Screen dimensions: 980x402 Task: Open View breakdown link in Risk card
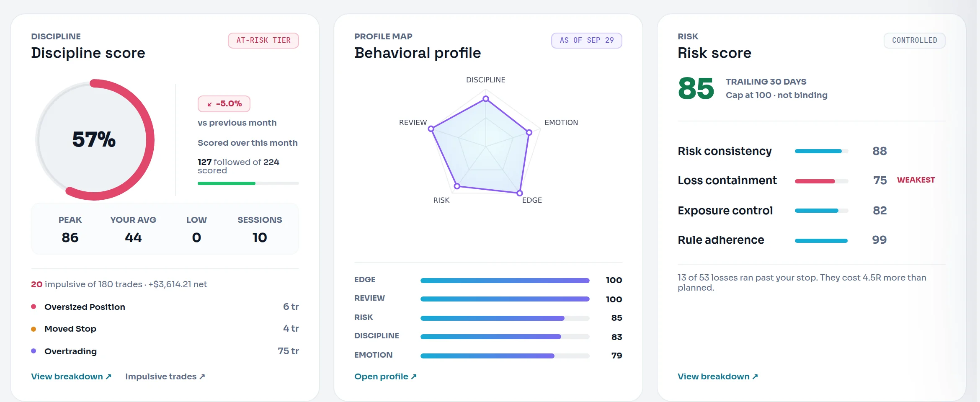tap(718, 376)
